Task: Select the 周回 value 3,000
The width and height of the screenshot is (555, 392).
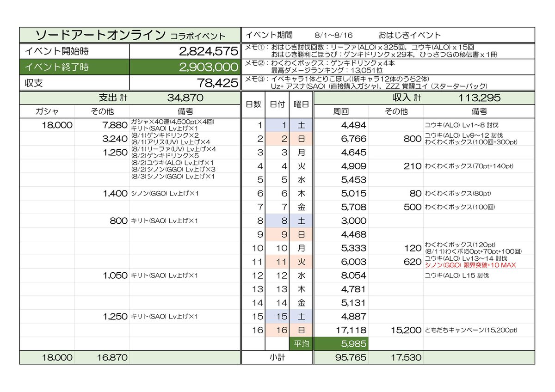Action: coord(353,221)
